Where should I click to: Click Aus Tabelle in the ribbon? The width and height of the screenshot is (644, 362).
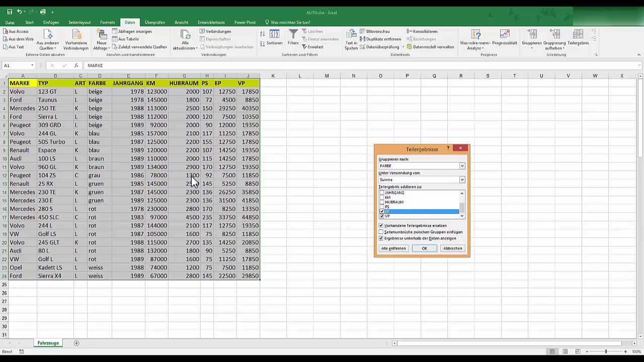pos(125,39)
